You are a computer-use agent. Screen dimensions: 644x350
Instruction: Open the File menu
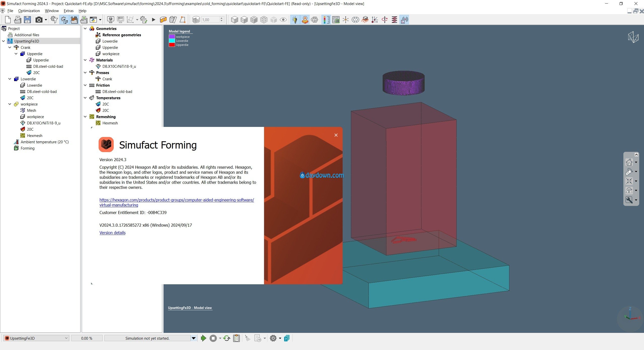(10, 11)
